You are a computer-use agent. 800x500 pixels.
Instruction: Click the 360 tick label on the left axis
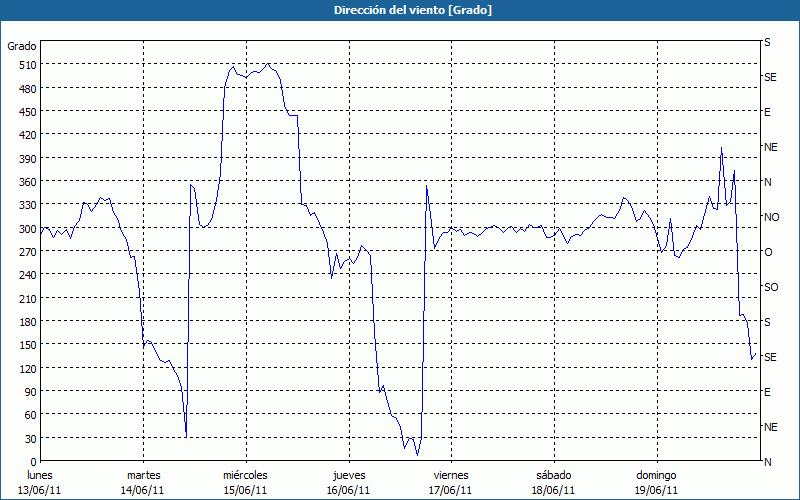[27, 181]
